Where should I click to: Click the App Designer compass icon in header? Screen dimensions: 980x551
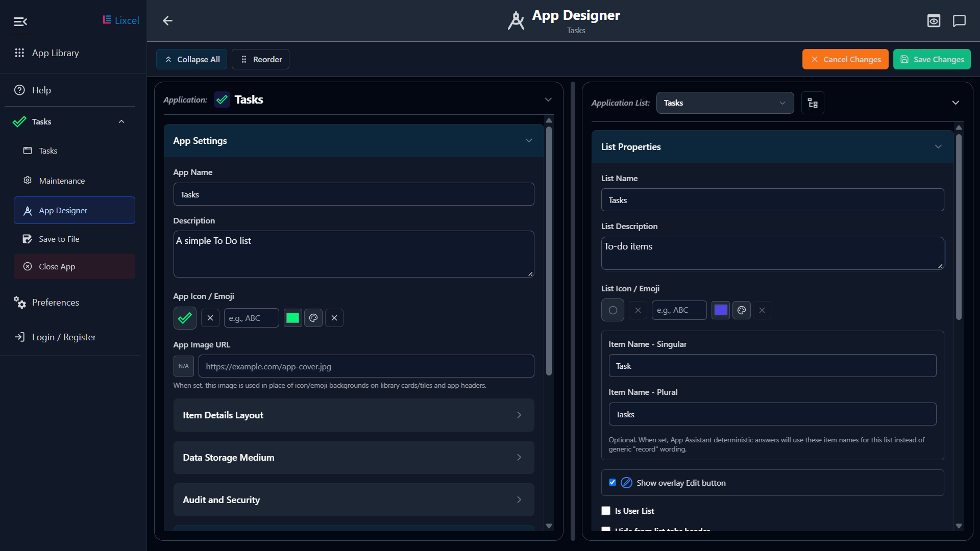tap(516, 21)
